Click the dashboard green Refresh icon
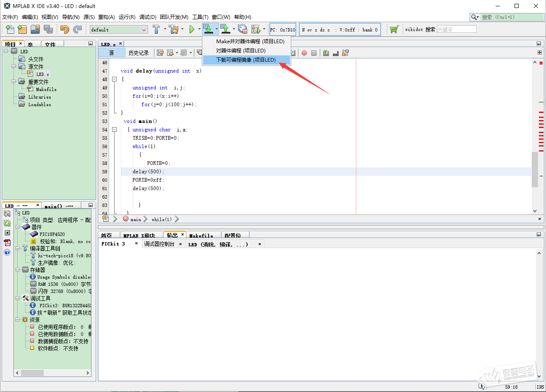 point(7,223)
